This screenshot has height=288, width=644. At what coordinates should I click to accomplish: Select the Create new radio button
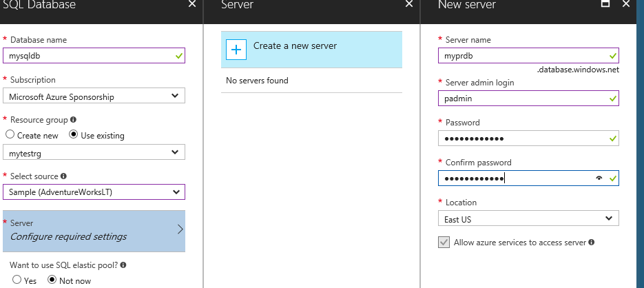[10, 134]
